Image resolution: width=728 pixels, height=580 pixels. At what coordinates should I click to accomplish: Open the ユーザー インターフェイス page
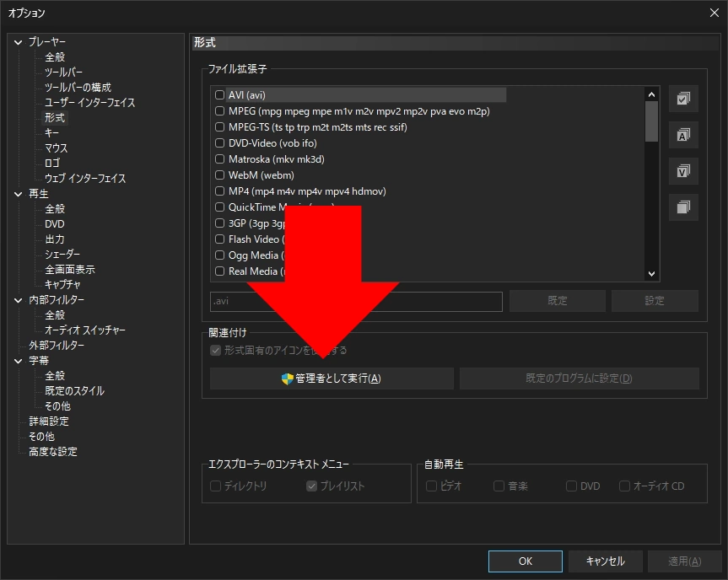(x=89, y=103)
